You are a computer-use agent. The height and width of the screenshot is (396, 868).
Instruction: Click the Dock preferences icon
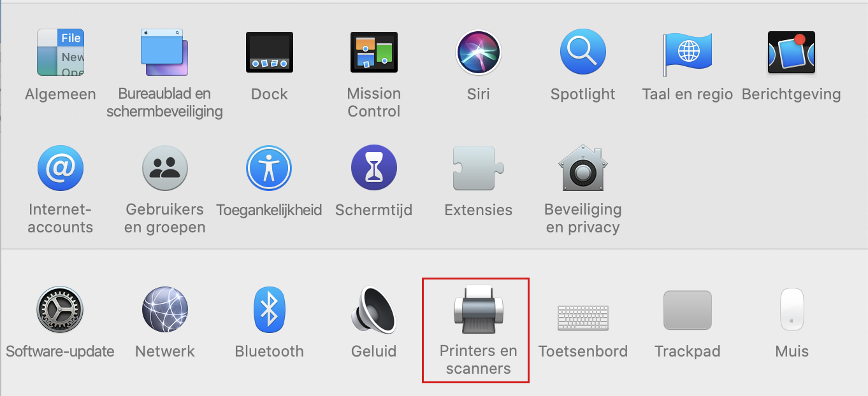pos(270,52)
